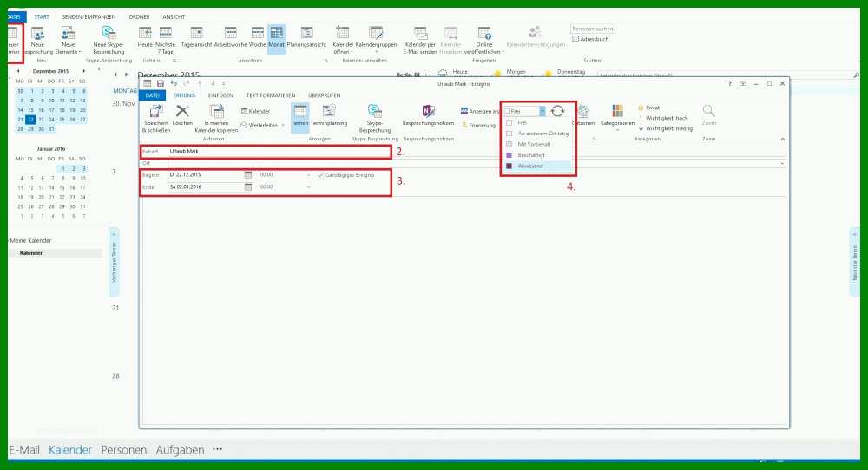This screenshot has height=470, width=868.
Task: Click Neue Skype-Besprechung in main ribbon
Action: click(108, 41)
